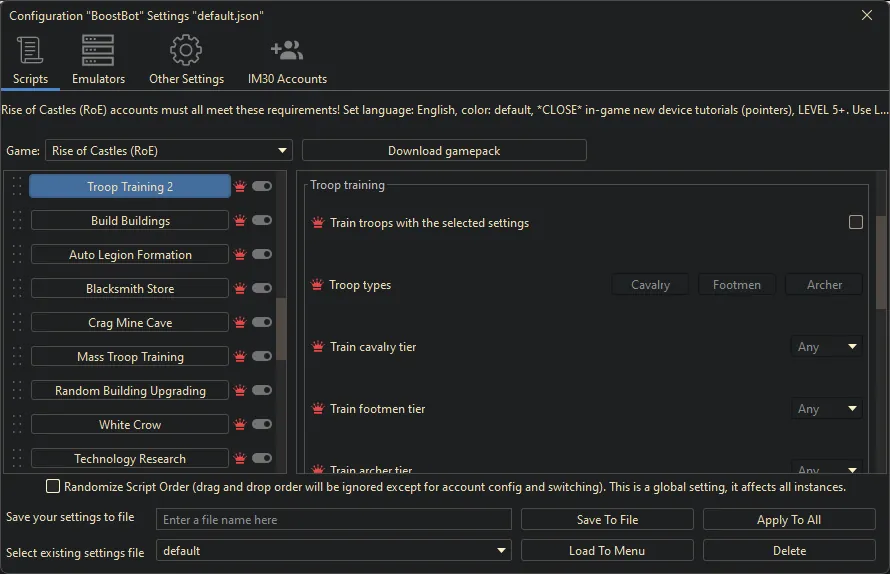This screenshot has height=574, width=890.
Task: Click drag handle dots of Blacksmith Store
Action: coord(17,288)
